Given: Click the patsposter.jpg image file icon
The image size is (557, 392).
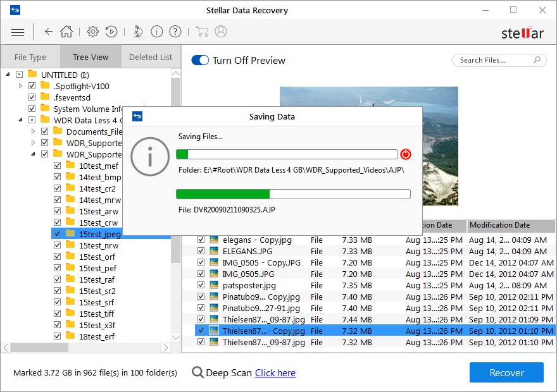Looking at the screenshot, I should tap(214, 285).
